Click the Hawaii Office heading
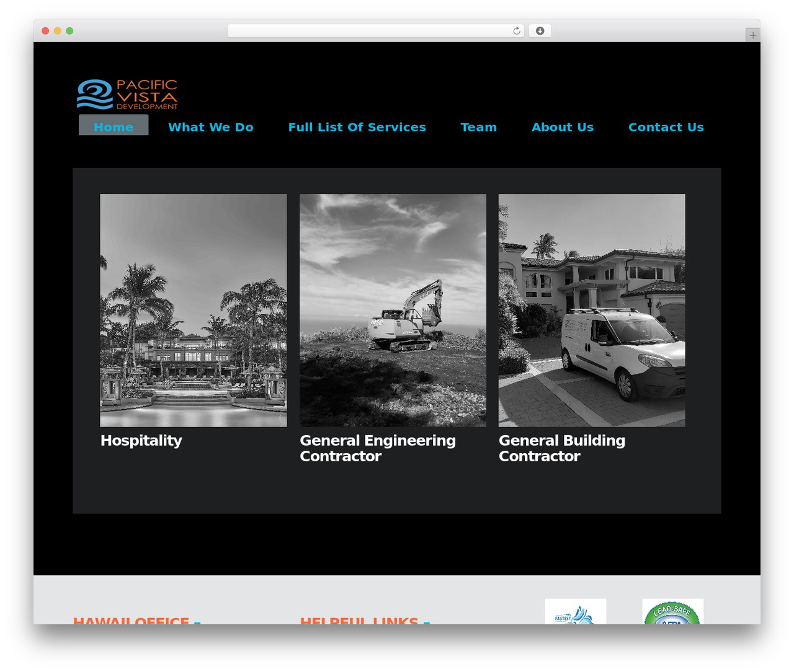 pyautogui.click(x=131, y=620)
